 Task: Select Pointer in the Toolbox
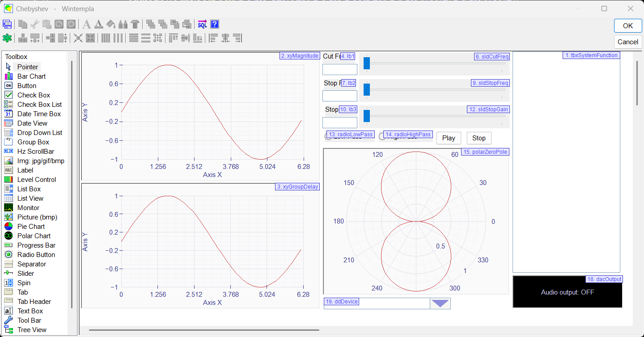point(28,67)
